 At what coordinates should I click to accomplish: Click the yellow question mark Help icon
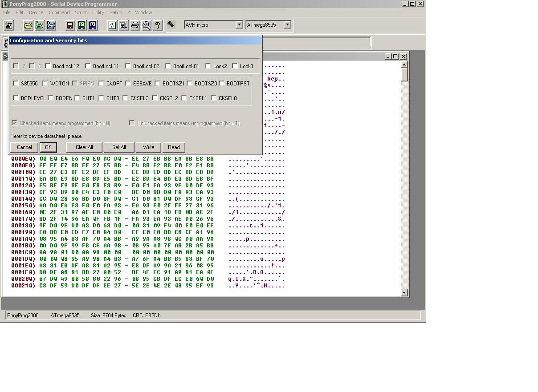click(x=157, y=25)
